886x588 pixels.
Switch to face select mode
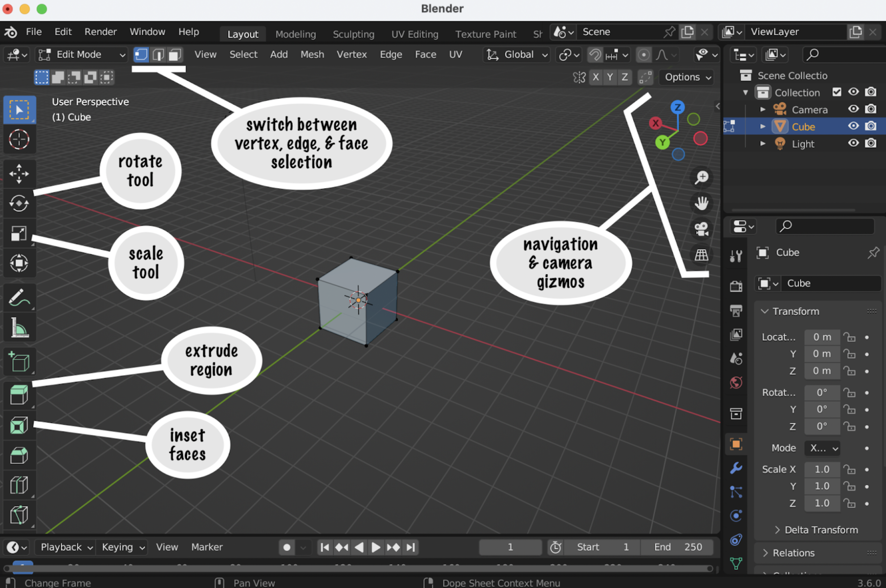[x=175, y=55]
